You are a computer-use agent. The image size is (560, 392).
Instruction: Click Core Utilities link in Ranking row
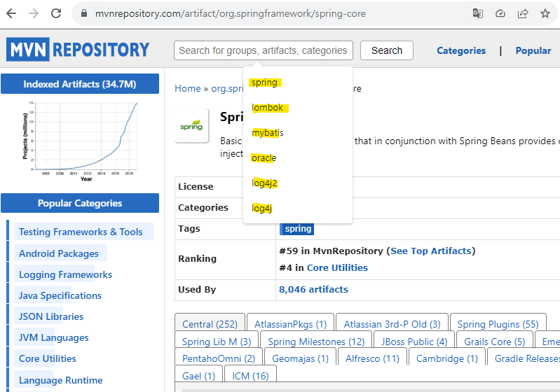pyautogui.click(x=337, y=267)
